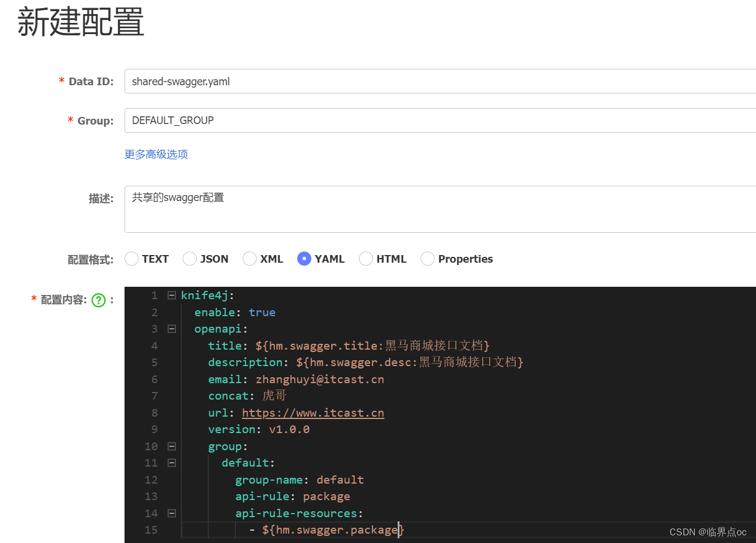Click the green help icon beside 配置内容
Viewport: 756px width, 543px height.
tap(98, 300)
